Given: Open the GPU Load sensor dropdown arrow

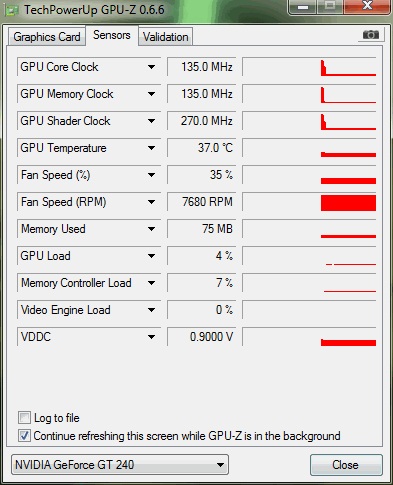Looking at the screenshot, I should point(151,256).
